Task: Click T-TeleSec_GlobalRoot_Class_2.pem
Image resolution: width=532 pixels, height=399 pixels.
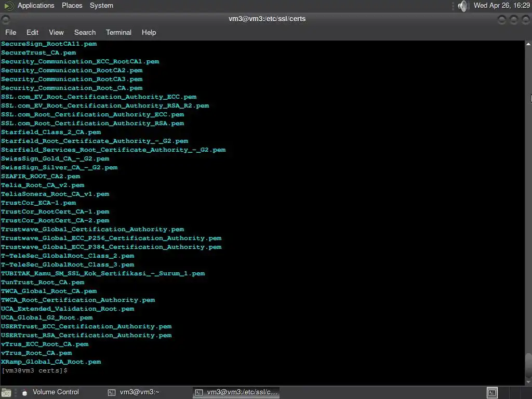Action: [68, 256]
